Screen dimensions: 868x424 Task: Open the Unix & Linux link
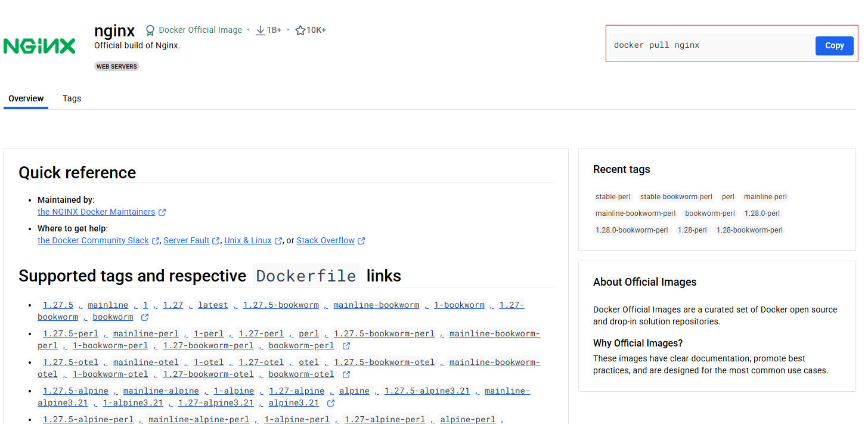pos(248,241)
